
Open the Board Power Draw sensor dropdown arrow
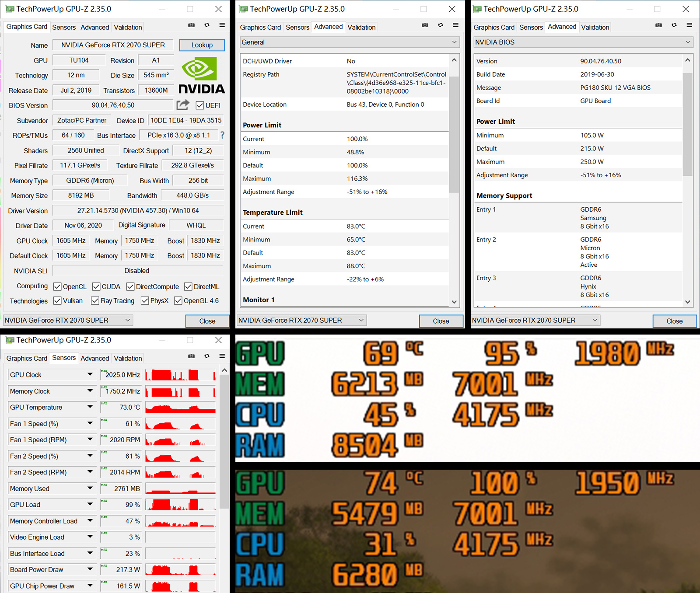coord(90,569)
